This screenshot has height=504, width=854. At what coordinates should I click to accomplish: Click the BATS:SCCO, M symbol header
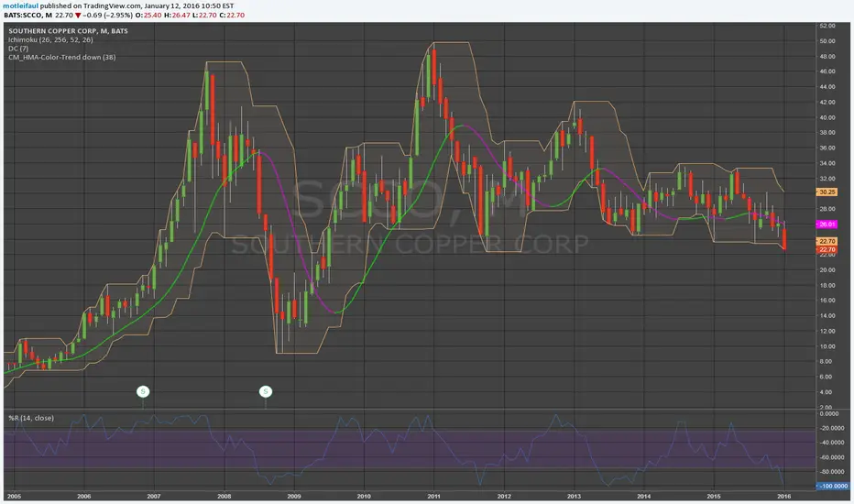[x=27, y=15]
